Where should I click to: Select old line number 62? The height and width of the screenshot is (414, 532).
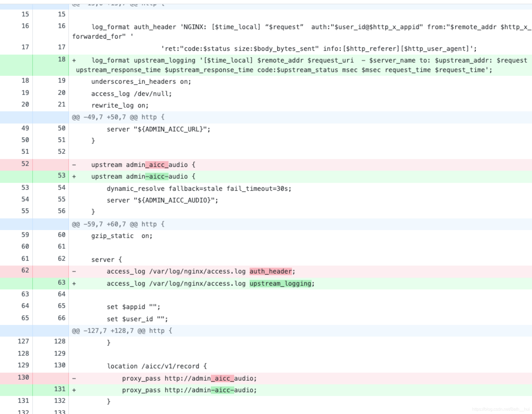click(x=25, y=270)
